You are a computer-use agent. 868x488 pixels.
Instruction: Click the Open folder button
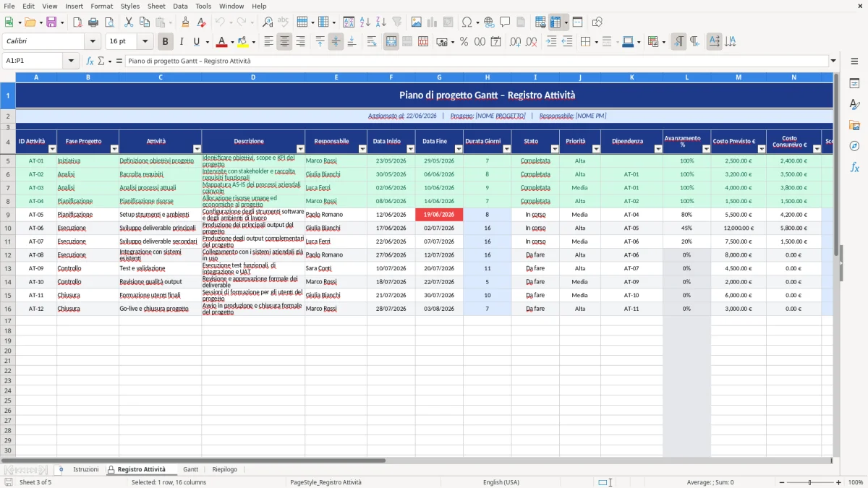(x=29, y=22)
